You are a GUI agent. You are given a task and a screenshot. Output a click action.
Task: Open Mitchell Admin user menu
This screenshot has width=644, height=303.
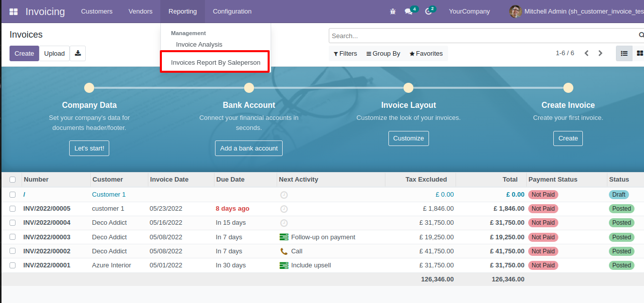click(576, 12)
